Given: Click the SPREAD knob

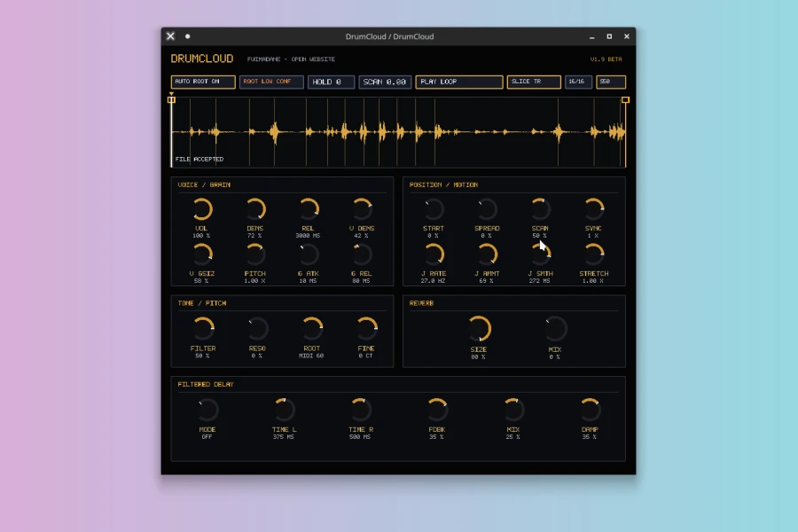Looking at the screenshot, I should pos(487,209).
